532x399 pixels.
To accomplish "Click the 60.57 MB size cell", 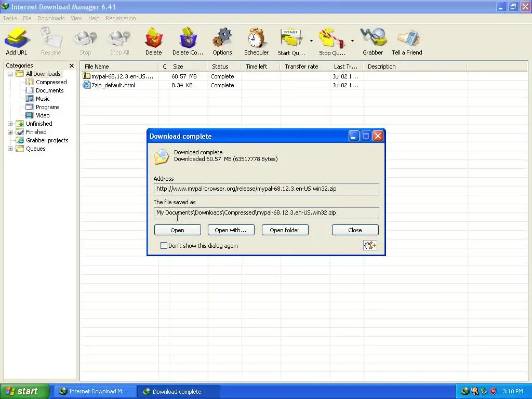I will (x=184, y=76).
